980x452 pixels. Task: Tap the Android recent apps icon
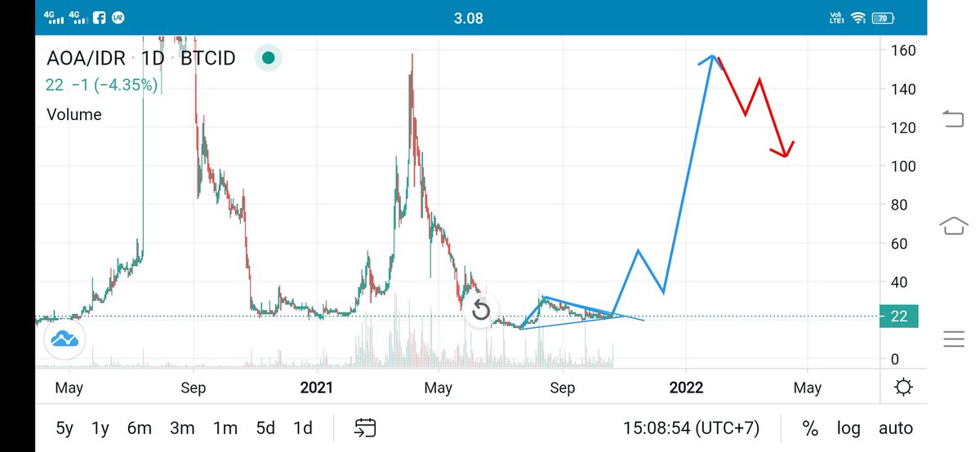point(953,339)
